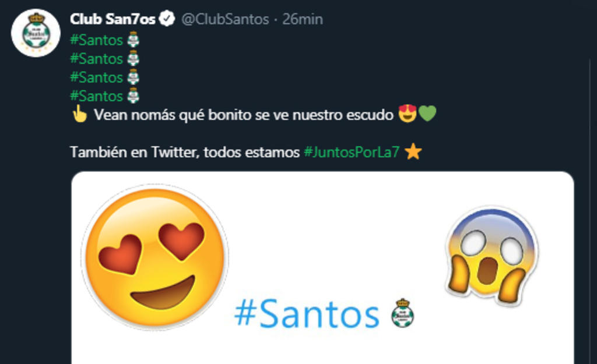Click the crest emoji after the first #Santos
This screenshot has width=597, height=364.
(133, 40)
